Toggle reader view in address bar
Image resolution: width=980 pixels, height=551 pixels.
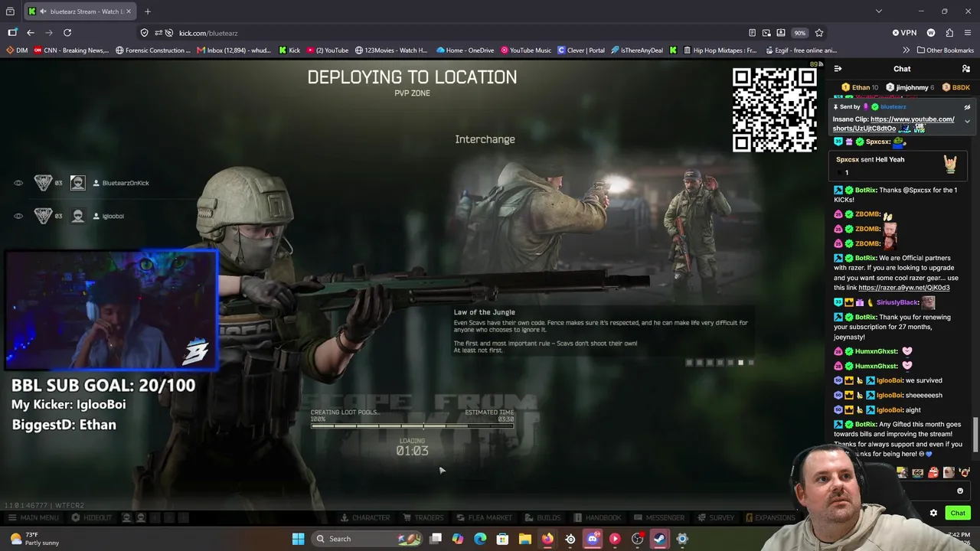(x=752, y=33)
